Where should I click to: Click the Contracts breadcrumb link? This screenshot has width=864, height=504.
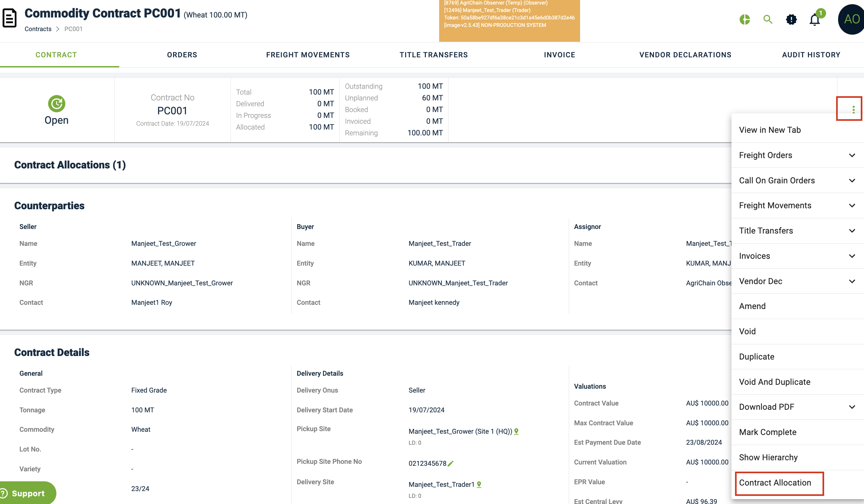pyautogui.click(x=38, y=29)
